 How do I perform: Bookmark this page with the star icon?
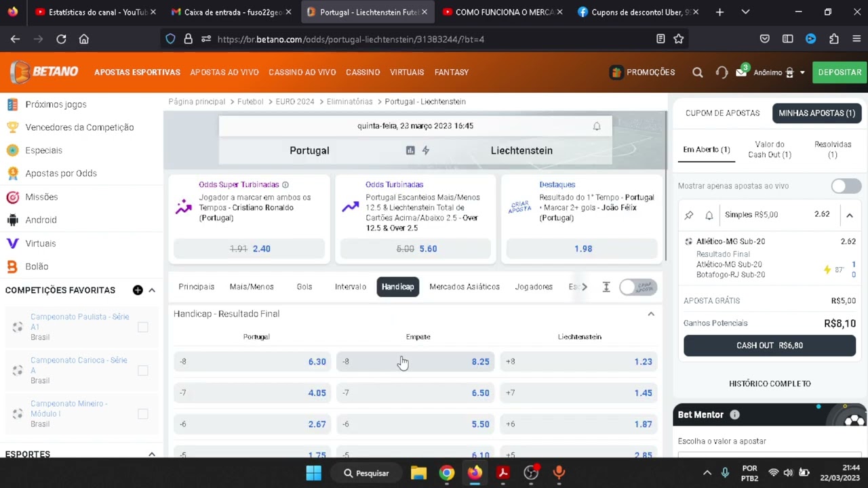[x=678, y=39]
